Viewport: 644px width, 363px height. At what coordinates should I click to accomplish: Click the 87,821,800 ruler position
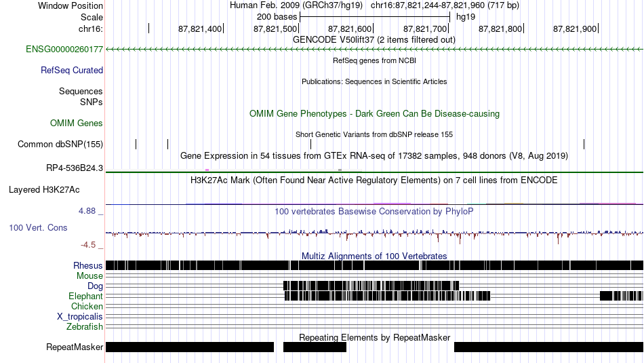[501, 28]
